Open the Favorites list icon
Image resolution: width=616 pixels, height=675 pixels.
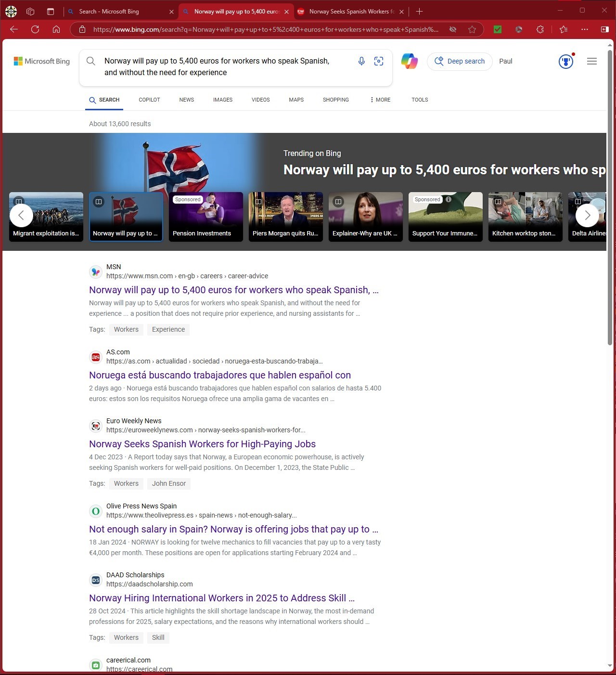pyautogui.click(x=564, y=29)
